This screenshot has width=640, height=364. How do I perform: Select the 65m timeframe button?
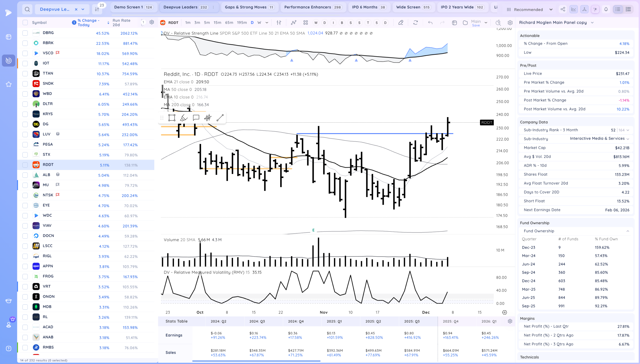coord(229,23)
